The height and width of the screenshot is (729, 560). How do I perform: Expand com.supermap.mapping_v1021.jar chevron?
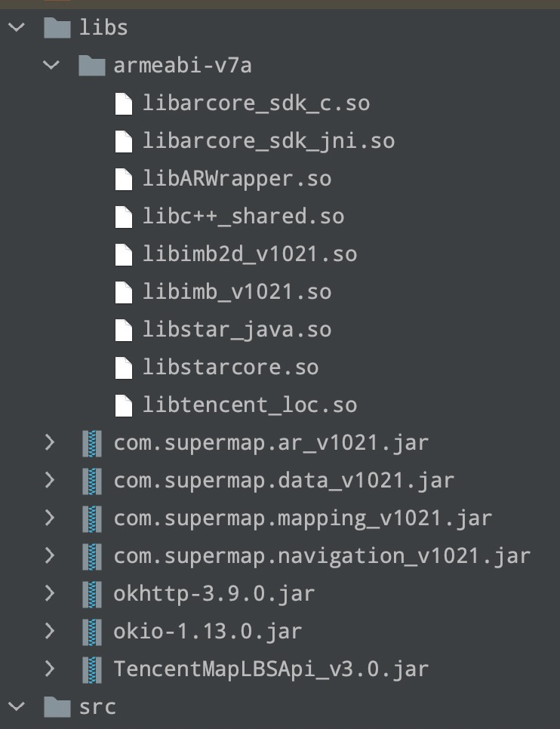point(51,518)
